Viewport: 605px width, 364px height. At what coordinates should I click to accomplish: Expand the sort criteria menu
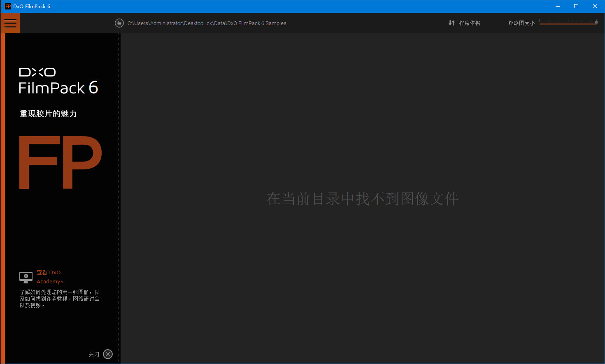point(464,23)
